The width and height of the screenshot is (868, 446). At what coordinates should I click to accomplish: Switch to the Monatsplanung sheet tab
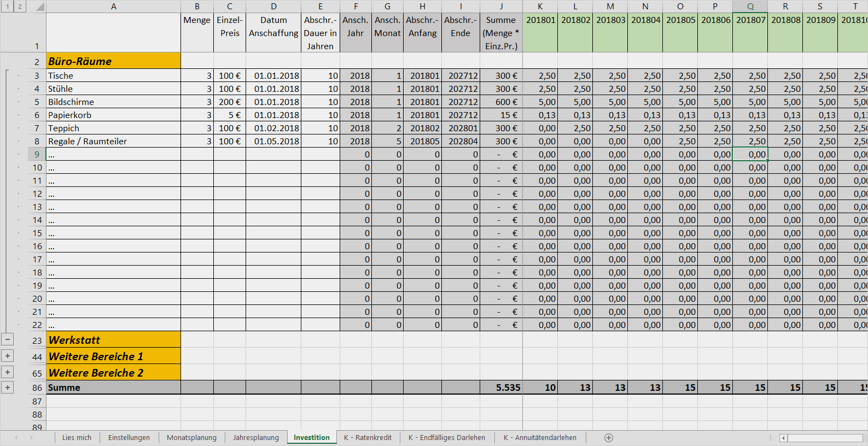point(191,438)
